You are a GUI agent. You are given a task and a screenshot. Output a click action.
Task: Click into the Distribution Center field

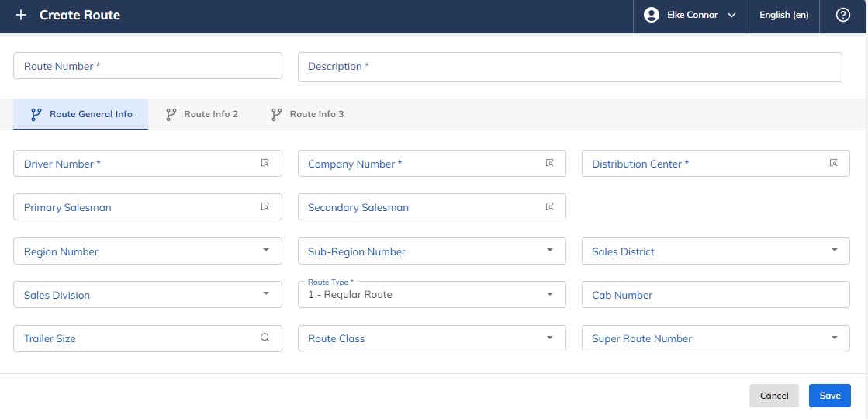pyautogui.click(x=716, y=164)
